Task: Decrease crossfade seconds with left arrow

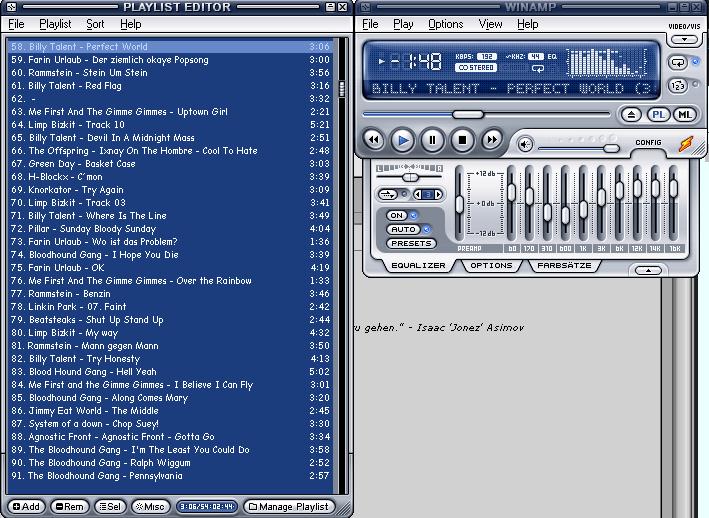Action: click(418, 194)
